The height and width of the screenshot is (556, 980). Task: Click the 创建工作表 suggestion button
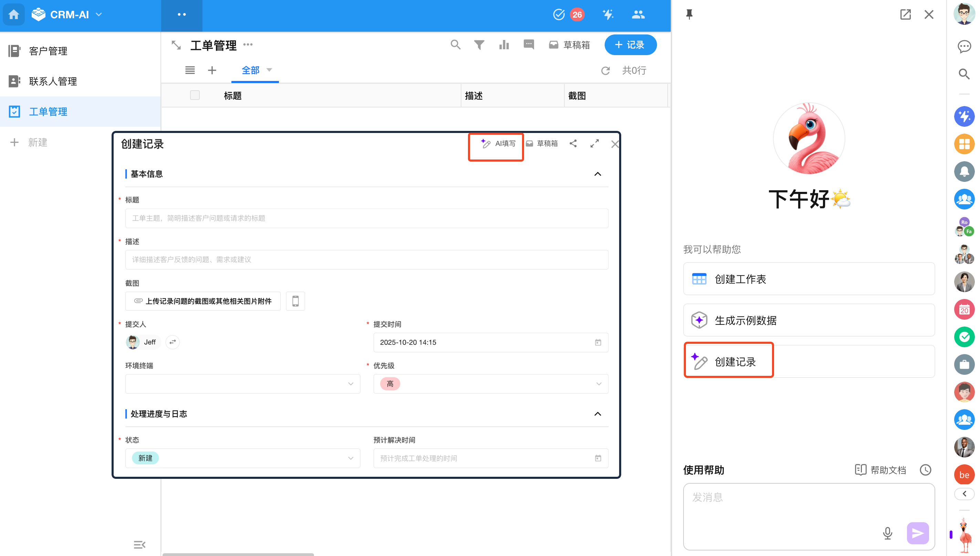809,279
